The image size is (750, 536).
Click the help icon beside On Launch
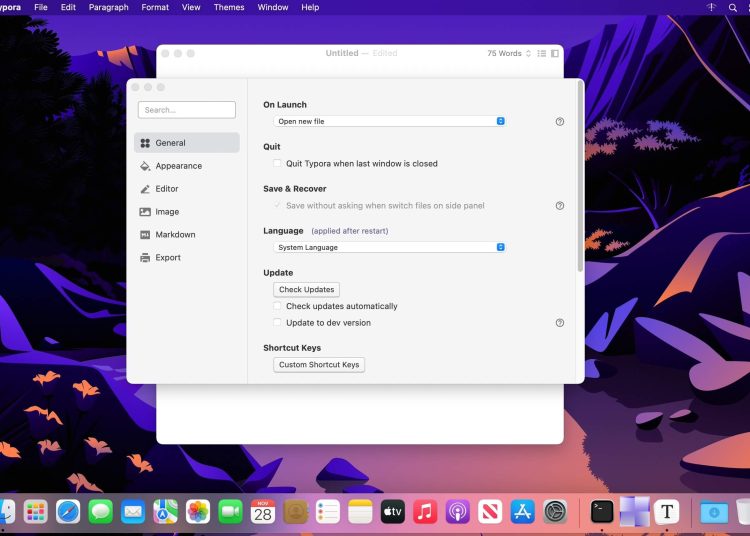tap(560, 122)
